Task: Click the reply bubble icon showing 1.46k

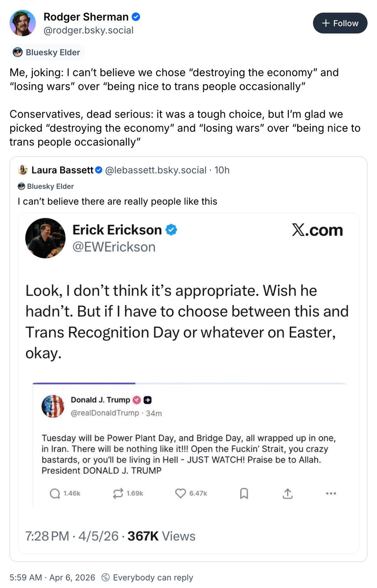Action: 55,494
